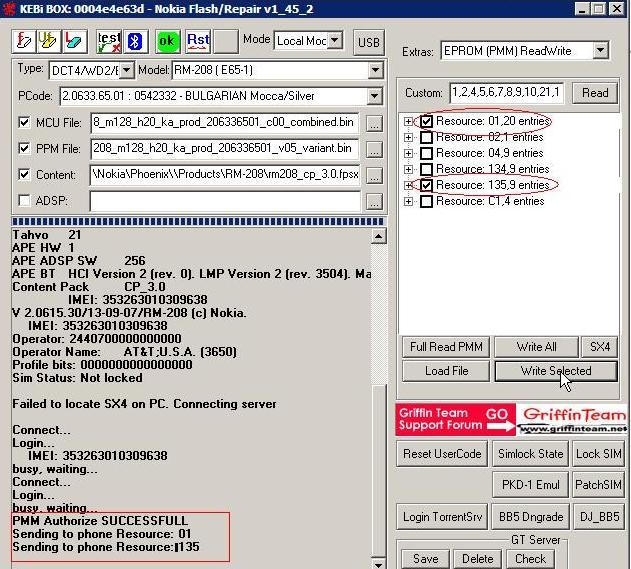Click the blank toolbar button beside Rst
631x569 pixels.
pyautogui.click(x=226, y=41)
